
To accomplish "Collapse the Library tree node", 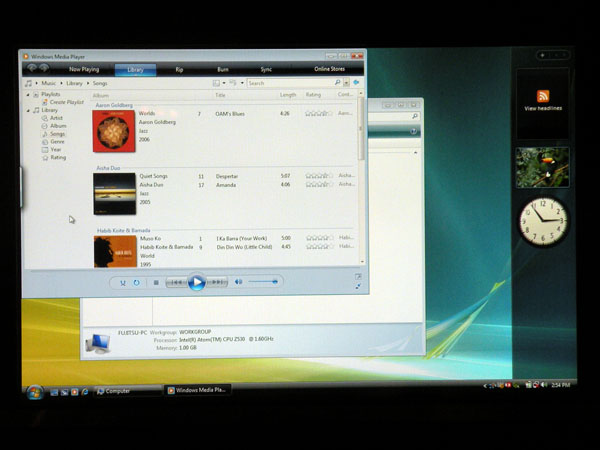I will [28, 111].
